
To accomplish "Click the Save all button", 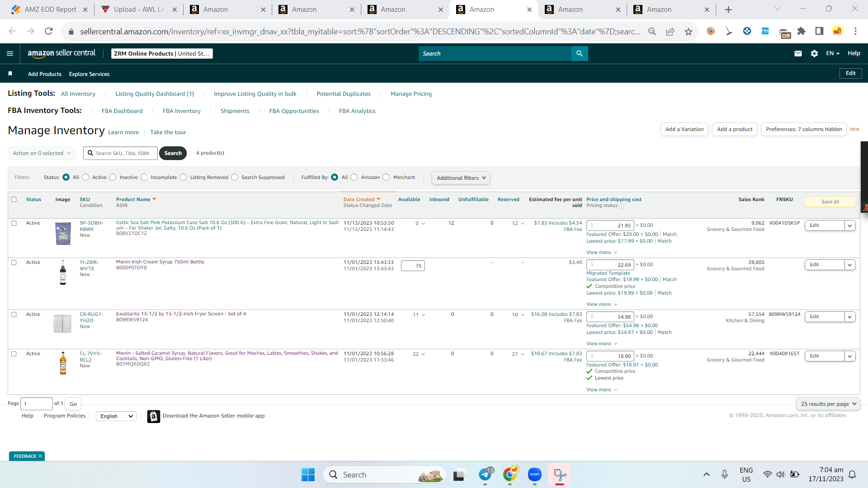I will (830, 202).
